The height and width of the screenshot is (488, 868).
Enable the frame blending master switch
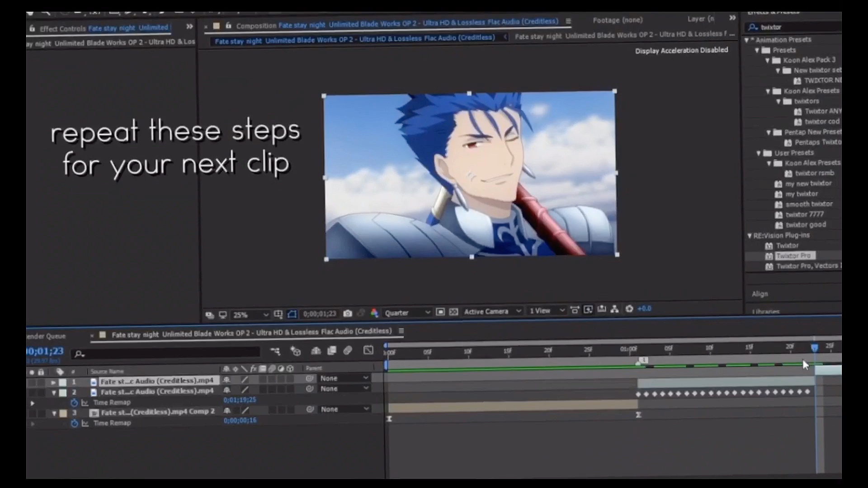click(332, 351)
